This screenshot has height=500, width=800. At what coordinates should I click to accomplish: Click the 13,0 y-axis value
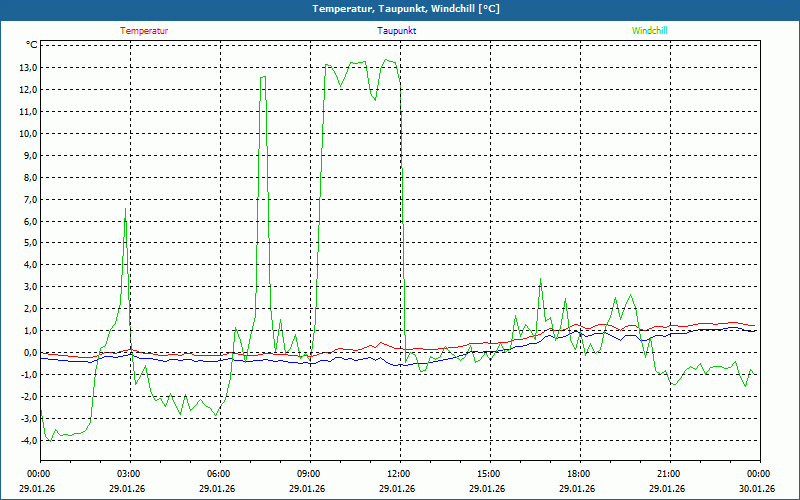coord(28,68)
